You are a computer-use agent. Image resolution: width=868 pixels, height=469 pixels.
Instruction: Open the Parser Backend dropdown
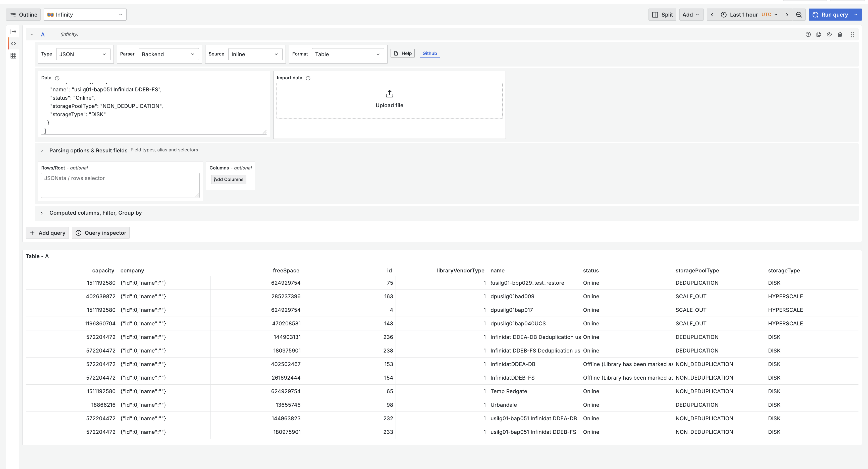pos(168,54)
